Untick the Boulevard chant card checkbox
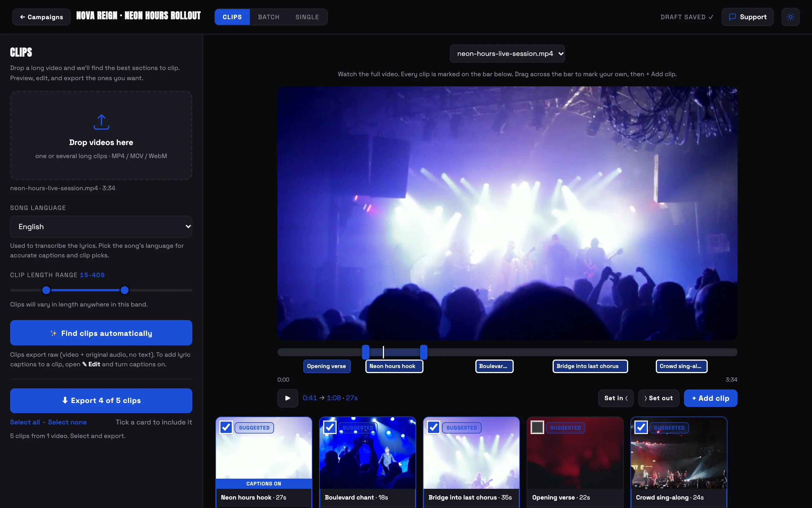 pos(330,427)
